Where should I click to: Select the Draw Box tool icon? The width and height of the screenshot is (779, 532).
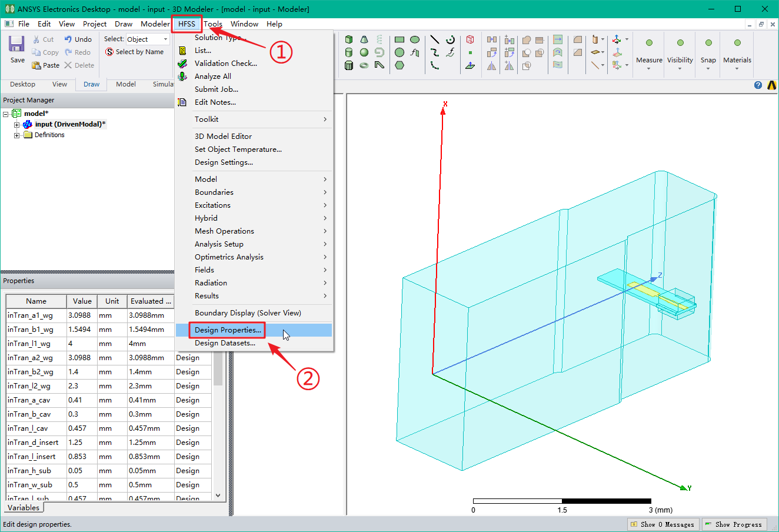coord(349,39)
